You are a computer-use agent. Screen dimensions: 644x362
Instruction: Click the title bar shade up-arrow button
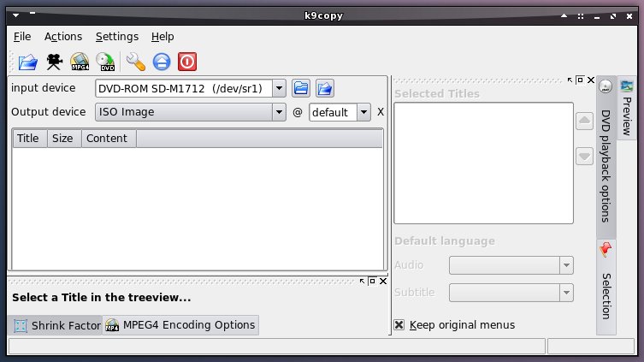[x=564, y=15]
